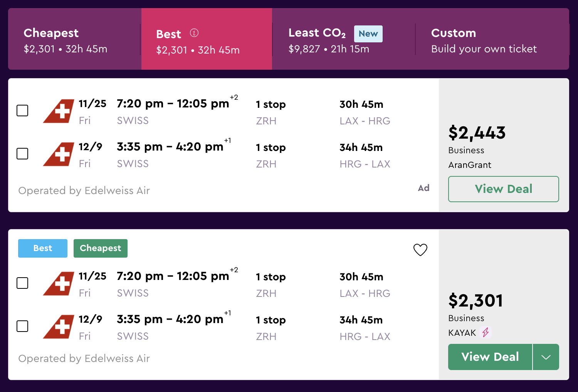Click SWISS logo on Best result's 11/25 flight
This screenshot has width=578, height=392.
(x=59, y=284)
